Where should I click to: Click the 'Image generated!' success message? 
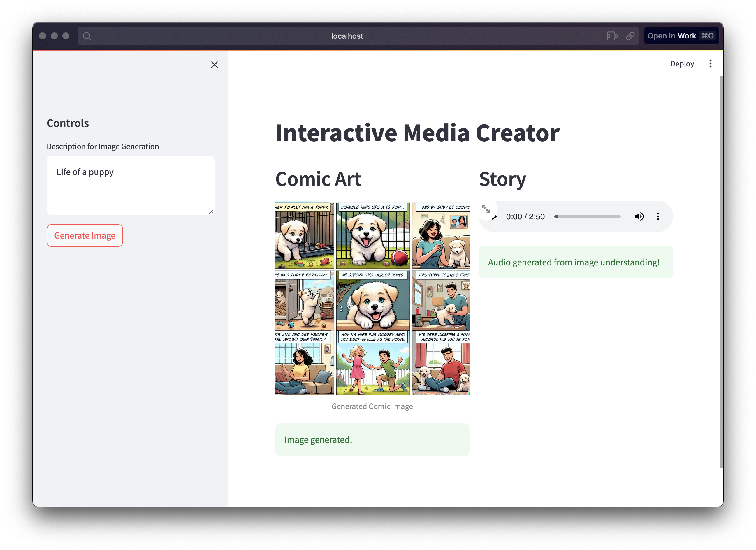(x=372, y=439)
